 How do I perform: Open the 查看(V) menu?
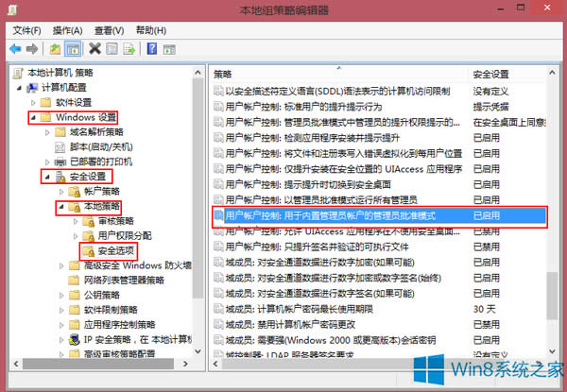pos(110,31)
